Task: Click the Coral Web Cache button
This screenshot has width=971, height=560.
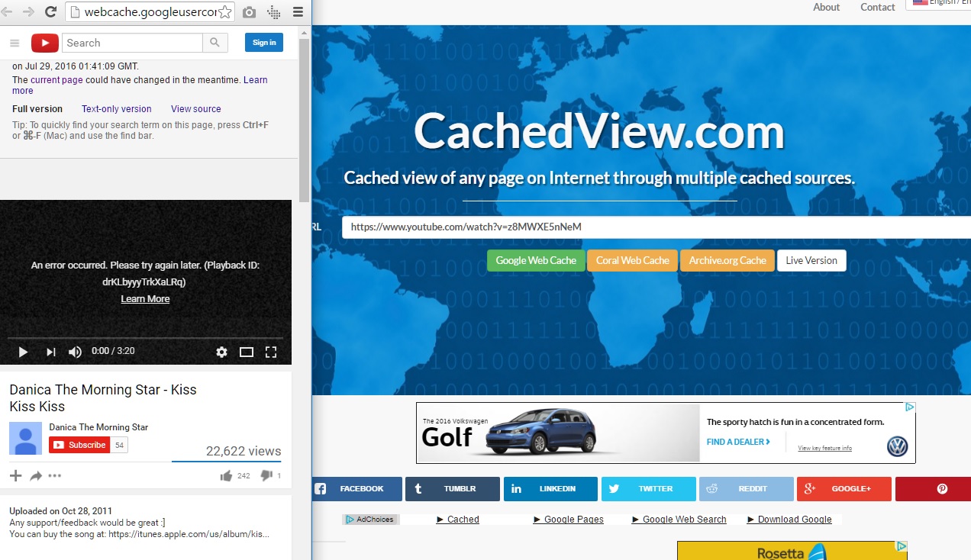Action: (632, 260)
